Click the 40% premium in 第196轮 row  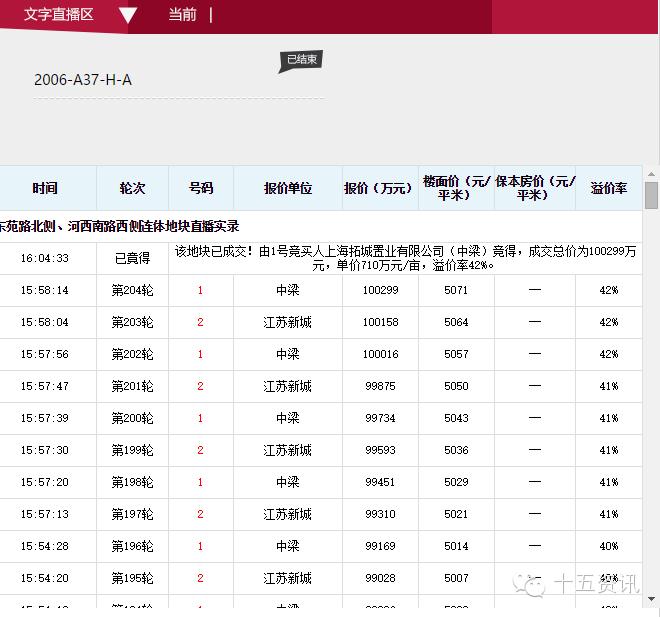click(609, 546)
